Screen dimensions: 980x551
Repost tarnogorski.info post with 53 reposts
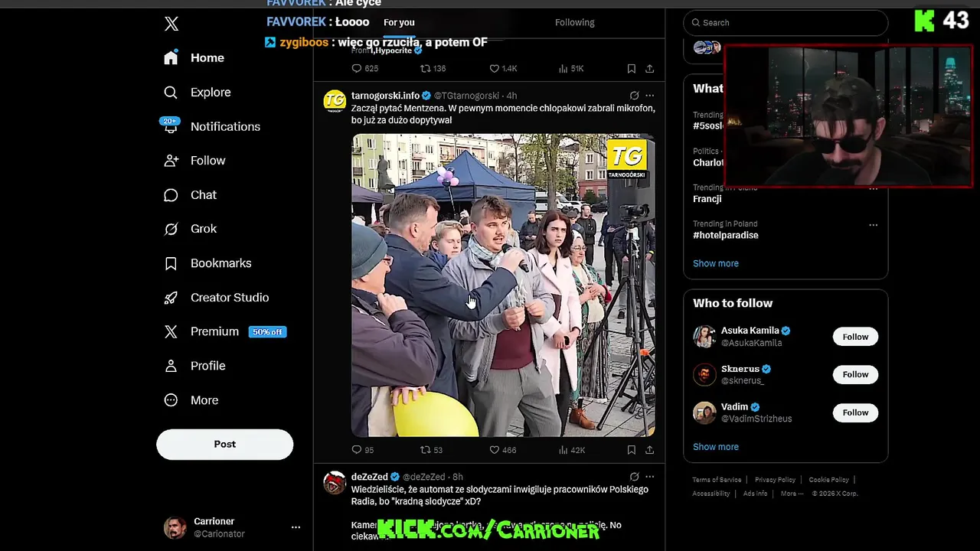[432, 450]
